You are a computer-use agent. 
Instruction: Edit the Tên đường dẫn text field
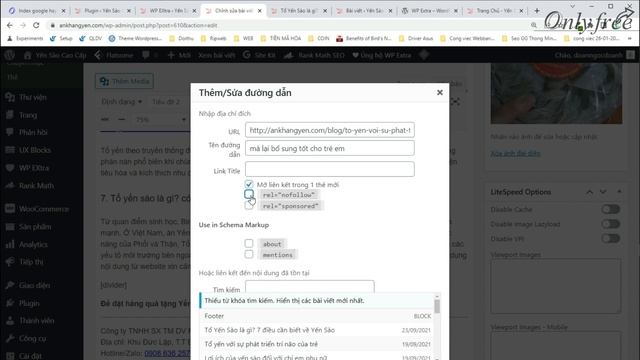[330, 148]
